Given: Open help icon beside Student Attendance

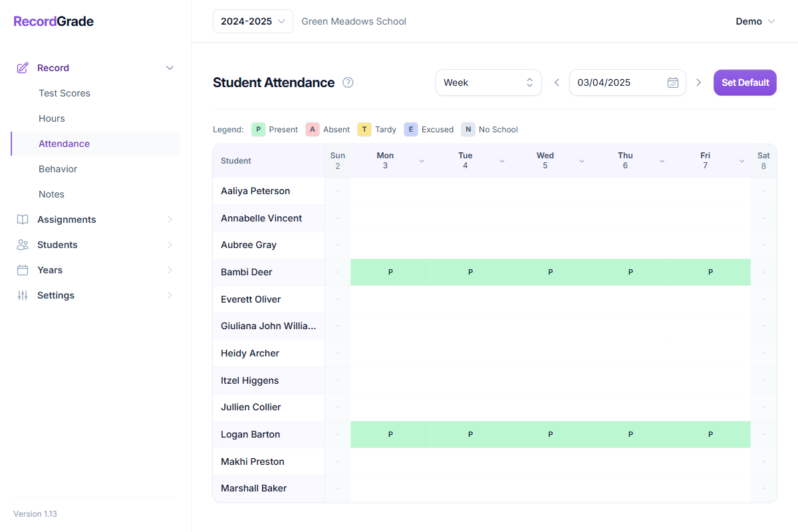Looking at the screenshot, I should [348, 82].
